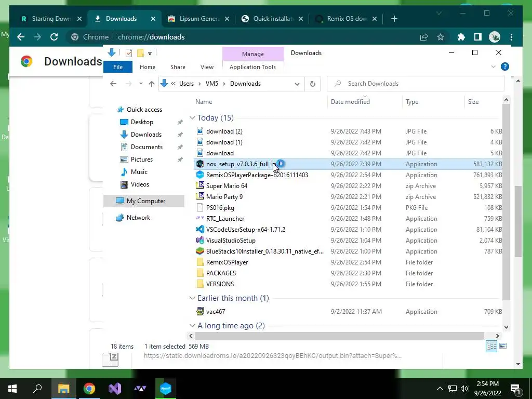532x399 pixels.
Task: Select My Computer in navigation pane
Action: pyautogui.click(x=144, y=201)
